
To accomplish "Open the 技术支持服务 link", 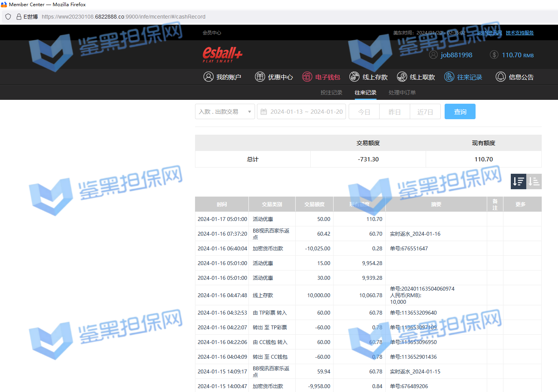I will [519, 33].
